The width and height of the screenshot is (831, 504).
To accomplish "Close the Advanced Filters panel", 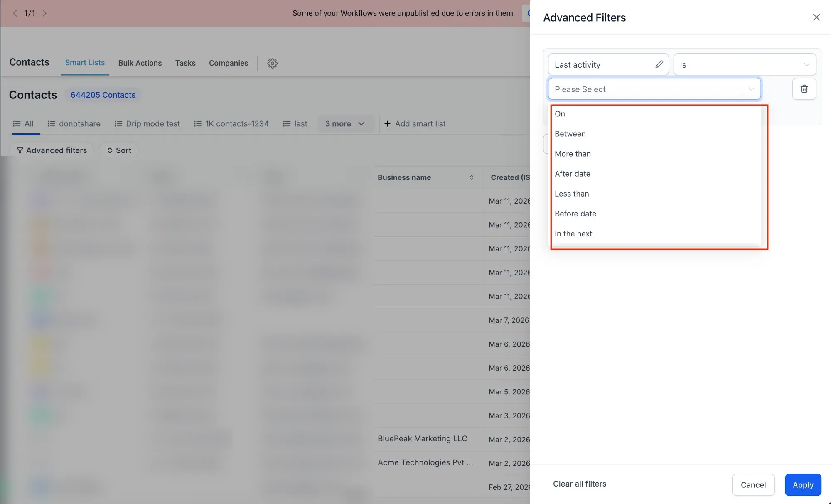I will pyautogui.click(x=816, y=17).
